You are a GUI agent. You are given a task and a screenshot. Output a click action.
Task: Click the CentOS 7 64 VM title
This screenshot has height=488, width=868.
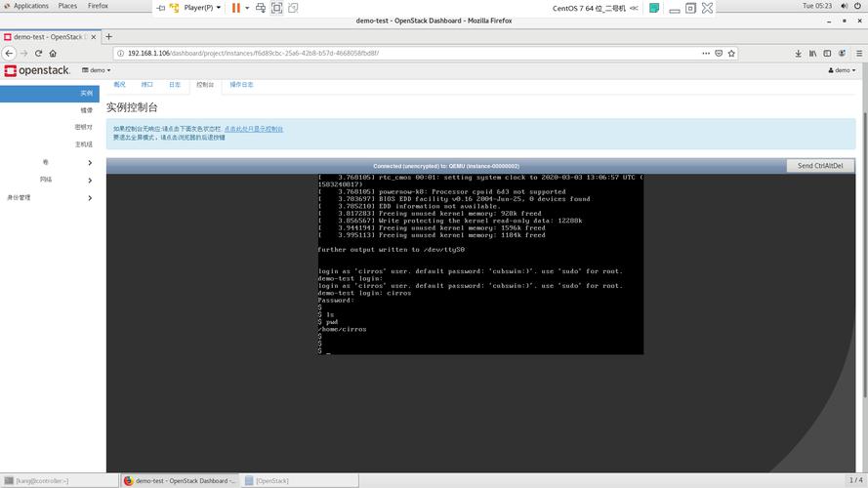click(589, 8)
